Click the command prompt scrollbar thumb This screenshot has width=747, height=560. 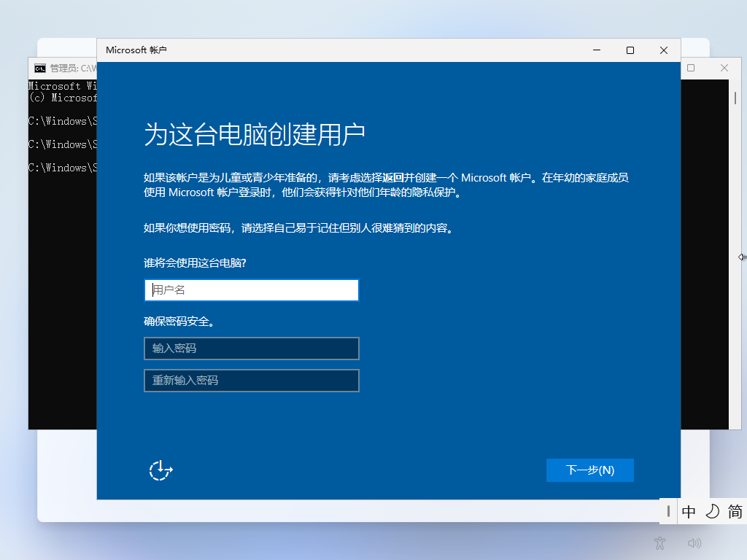(735, 98)
